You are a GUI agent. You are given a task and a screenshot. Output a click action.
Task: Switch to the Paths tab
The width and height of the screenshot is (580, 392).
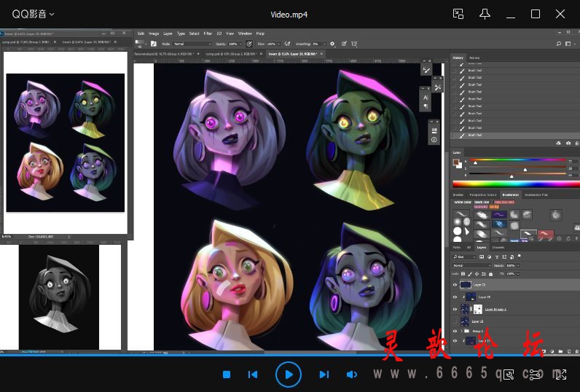click(457, 248)
